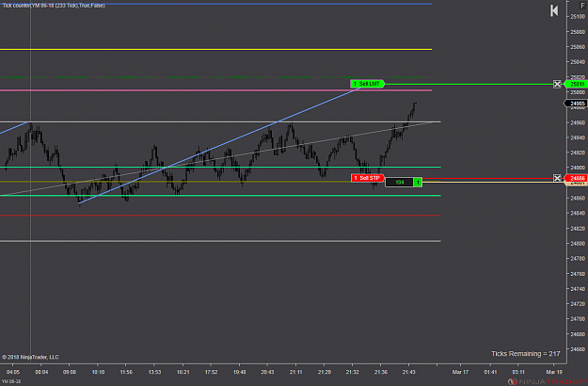Image resolution: width=588 pixels, height=386 pixels.
Task: Click the 24920 price axis label
Action: tap(578, 153)
